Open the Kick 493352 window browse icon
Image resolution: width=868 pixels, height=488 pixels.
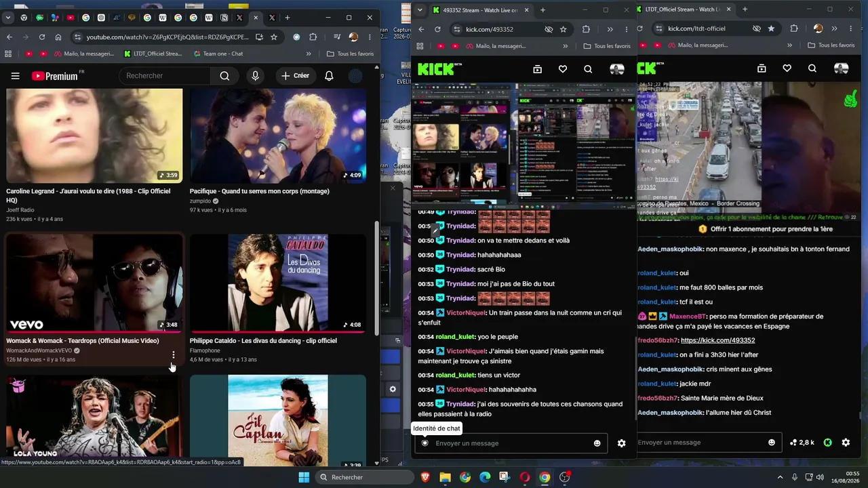[x=537, y=69]
